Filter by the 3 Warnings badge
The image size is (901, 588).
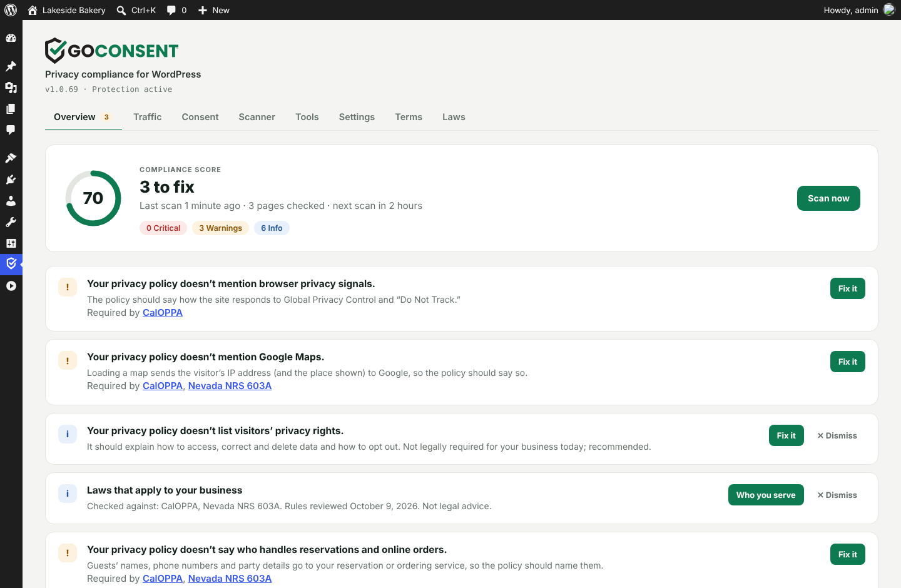click(x=220, y=228)
